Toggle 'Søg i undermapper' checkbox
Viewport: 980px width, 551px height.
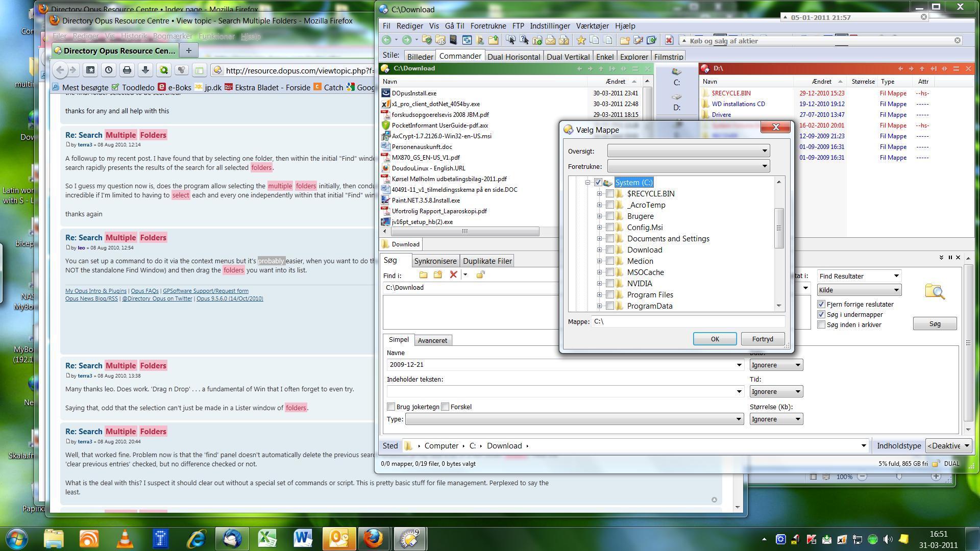click(x=821, y=315)
